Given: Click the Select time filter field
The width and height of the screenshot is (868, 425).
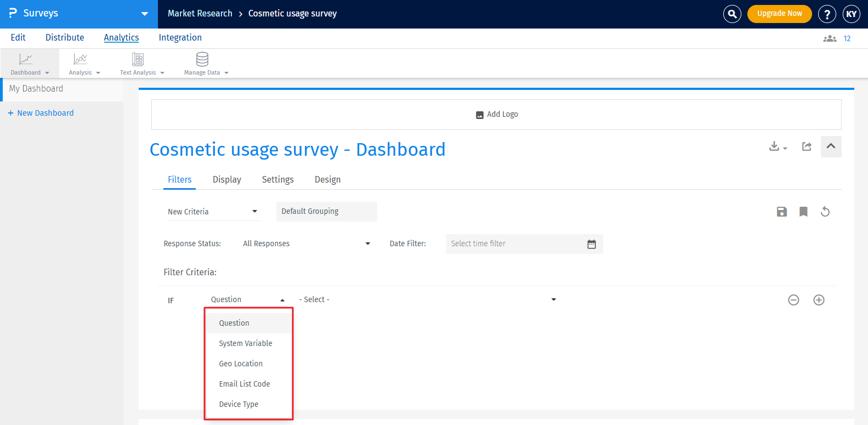Looking at the screenshot, I should point(514,244).
